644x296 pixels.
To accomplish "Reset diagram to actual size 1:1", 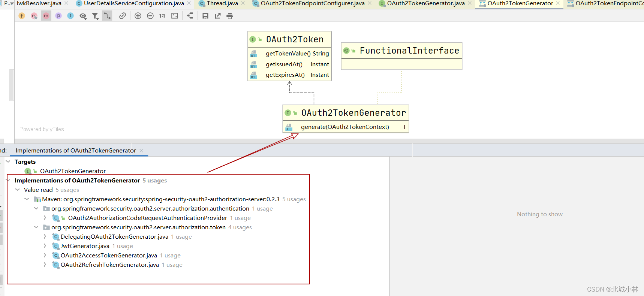I will pyautogui.click(x=162, y=16).
